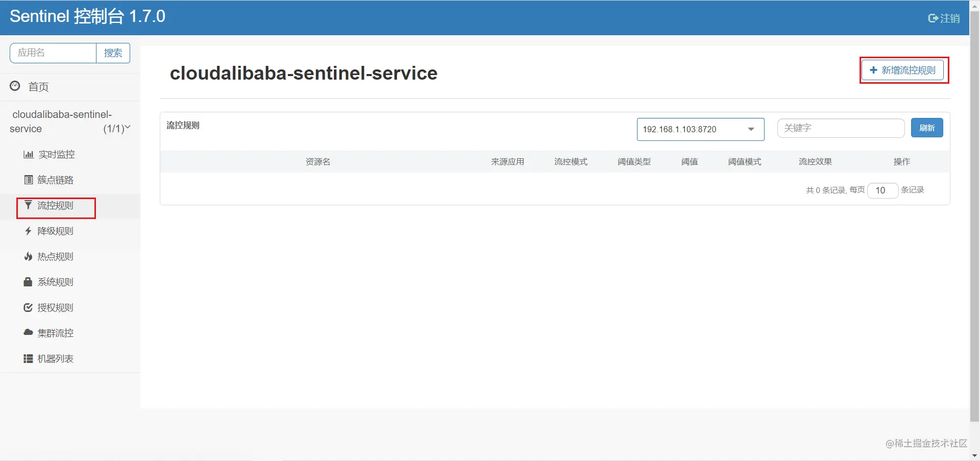Click the 新增流控规则 button
Image resolution: width=980 pixels, height=461 pixels.
(x=902, y=70)
